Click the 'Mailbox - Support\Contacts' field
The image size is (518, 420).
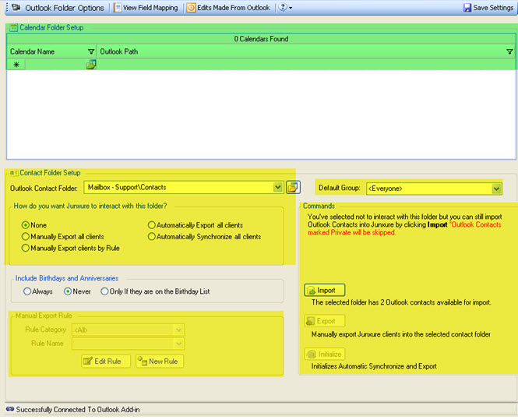[184, 187]
